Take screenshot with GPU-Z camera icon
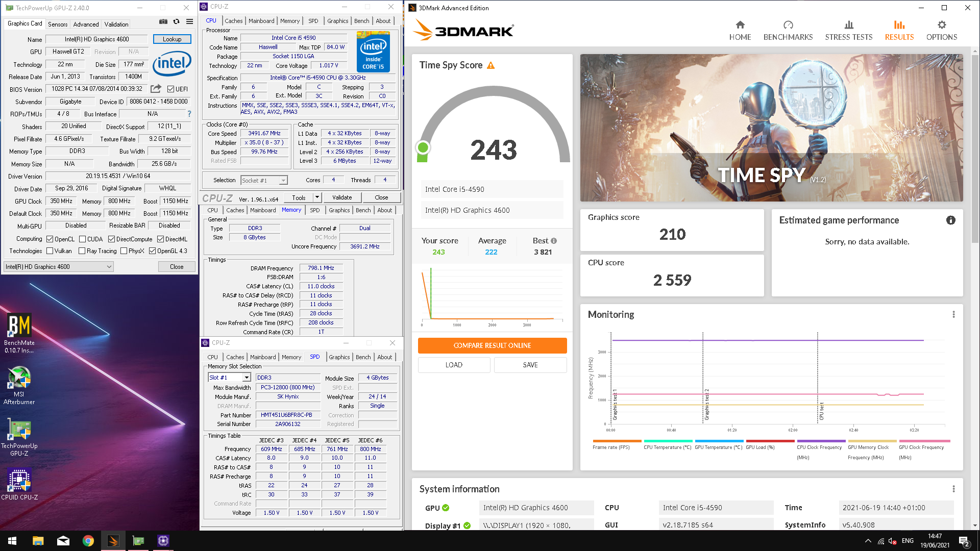 [163, 21]
